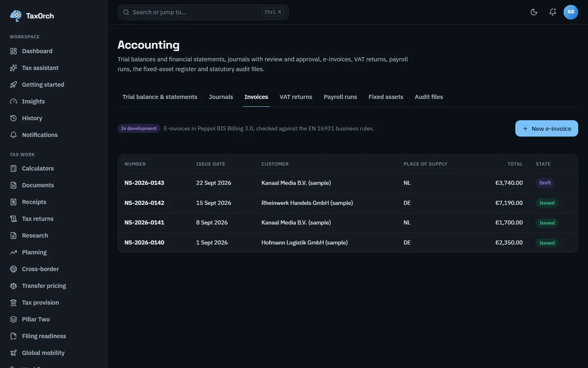Click the Calculators icon
Image resolution: width=588 pixels, height=368 pixels.
coord(13,168)
